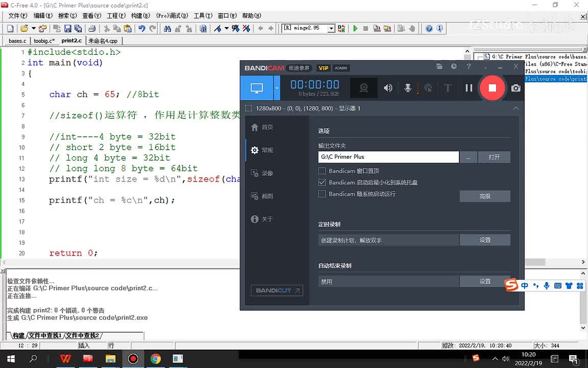Switch Sogou IME Chinese/English mode 中
588x368 pixels.
coord(525,286)
